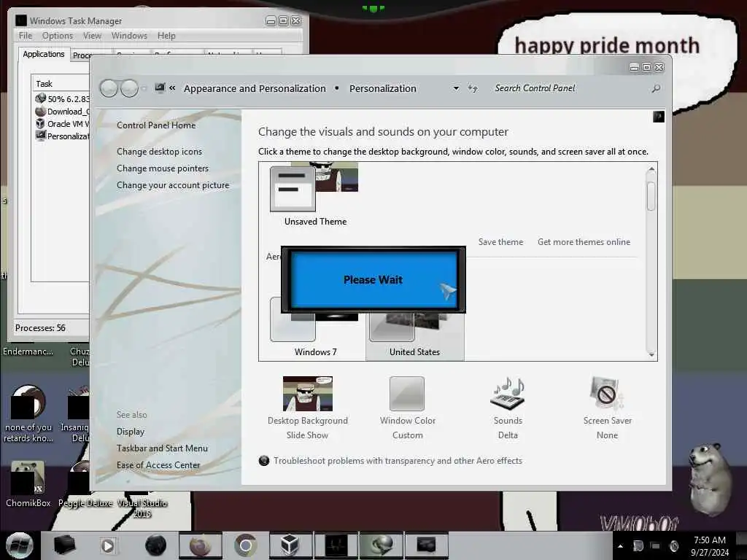Expand the breadcrumb double chevron
Image resolution: width=747 pixels, height=560 pixels.
(x=172, y=88)
